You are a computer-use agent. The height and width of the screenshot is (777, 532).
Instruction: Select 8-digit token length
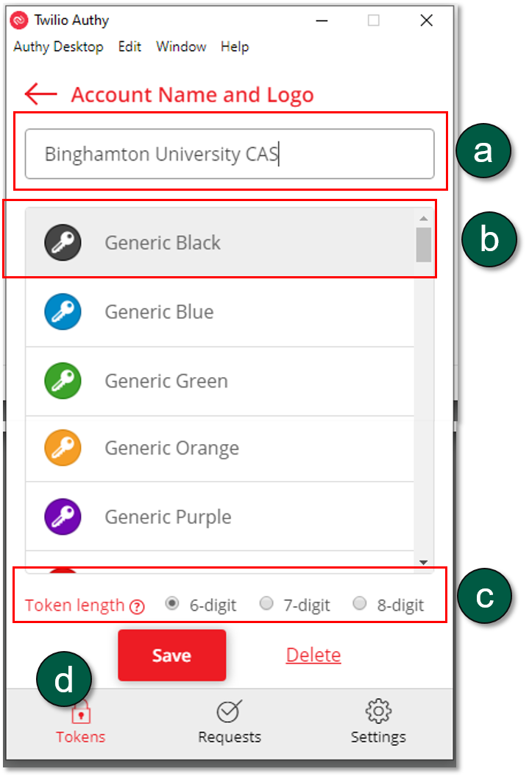tap(360, 604)
